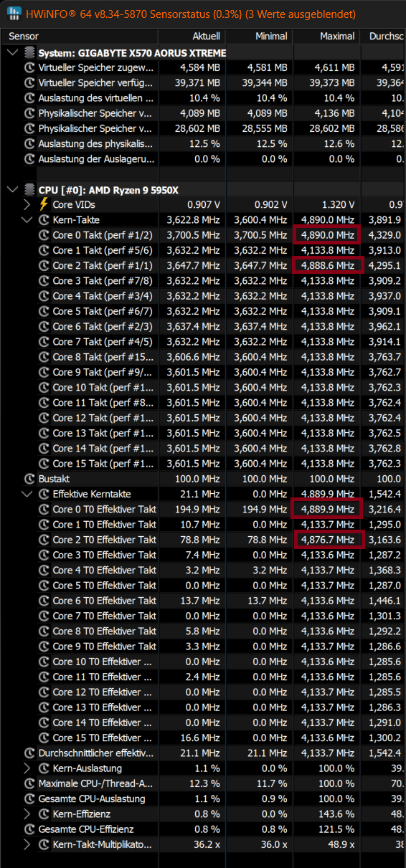Collapse the Effektive Kerntakte row
406x868 pixels.
(28, 494)
